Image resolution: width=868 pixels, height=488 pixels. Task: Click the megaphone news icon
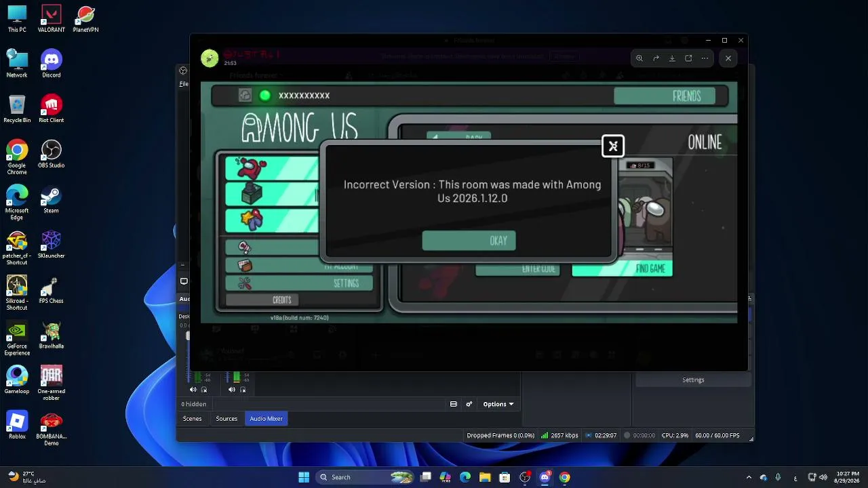[245, 247]
